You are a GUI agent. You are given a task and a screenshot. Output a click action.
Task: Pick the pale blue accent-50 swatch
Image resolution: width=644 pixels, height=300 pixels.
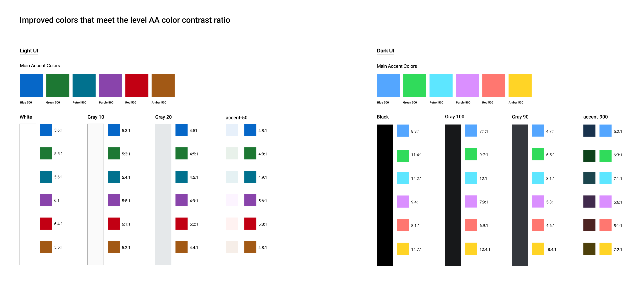coord(232,130)
